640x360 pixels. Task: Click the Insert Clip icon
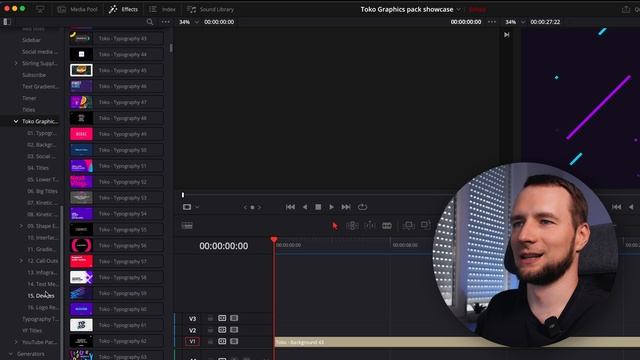(x=408, y=225)
